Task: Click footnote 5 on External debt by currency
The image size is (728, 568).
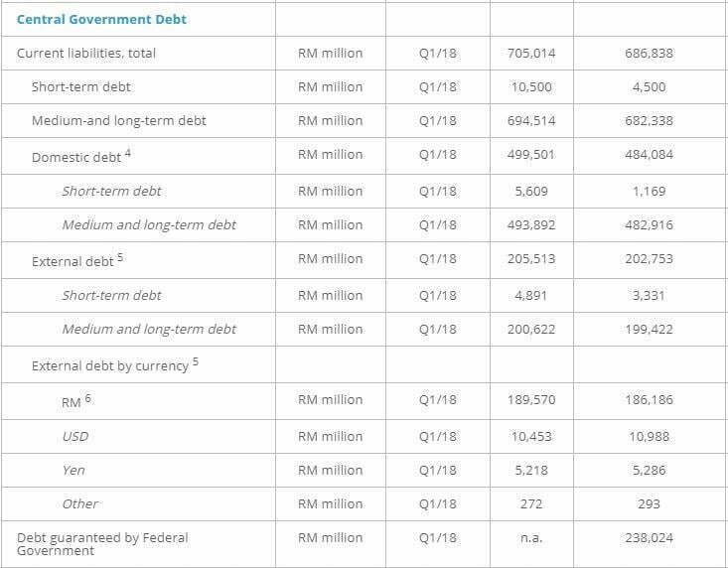Action: coord(196,361)
